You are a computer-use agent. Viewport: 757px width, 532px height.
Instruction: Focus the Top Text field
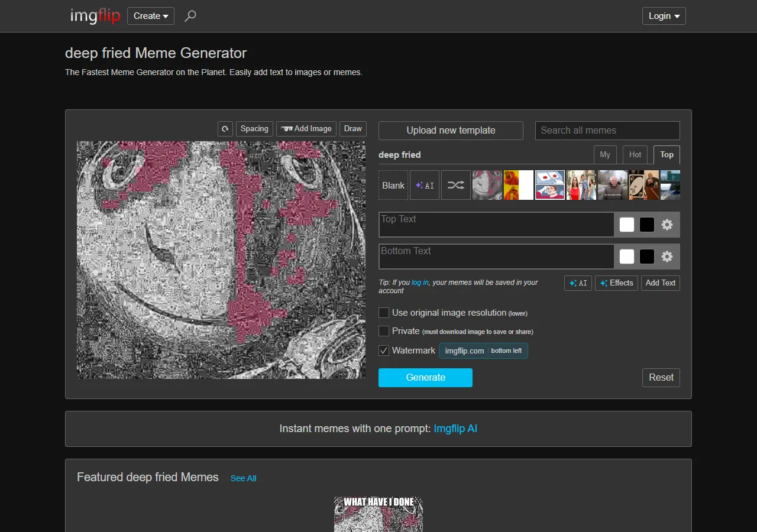496,225
